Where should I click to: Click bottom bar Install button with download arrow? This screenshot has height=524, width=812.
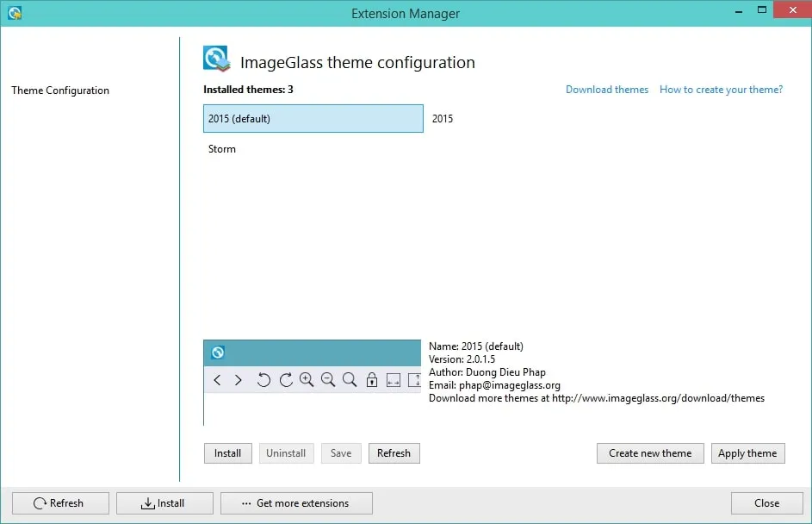click(x=164, y=503)
